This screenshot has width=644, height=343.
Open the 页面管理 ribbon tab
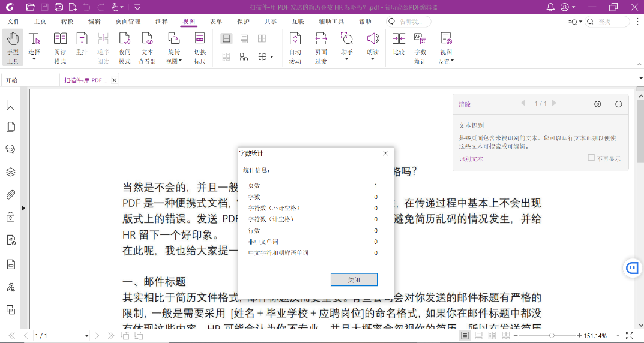(x=128, y=22)
